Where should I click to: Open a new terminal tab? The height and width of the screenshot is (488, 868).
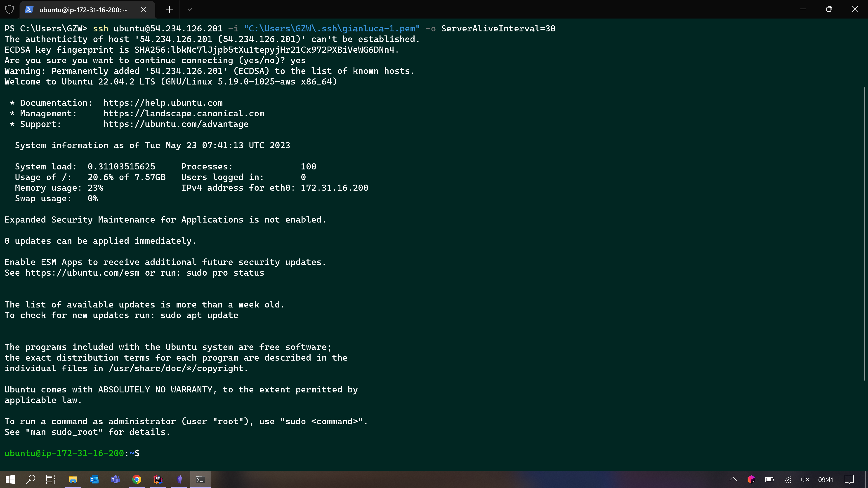click(170, 9)
